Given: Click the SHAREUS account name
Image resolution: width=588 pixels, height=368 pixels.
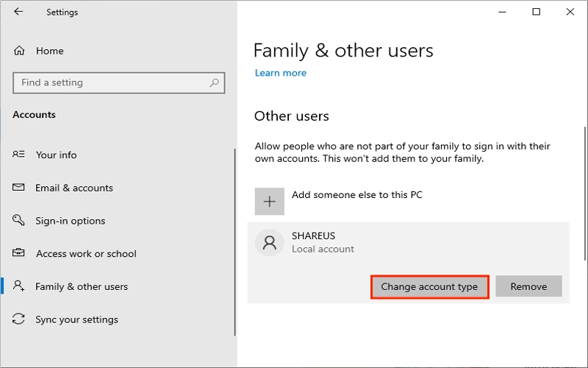Looking at the screenshot, I should click(x=314, y=236).
